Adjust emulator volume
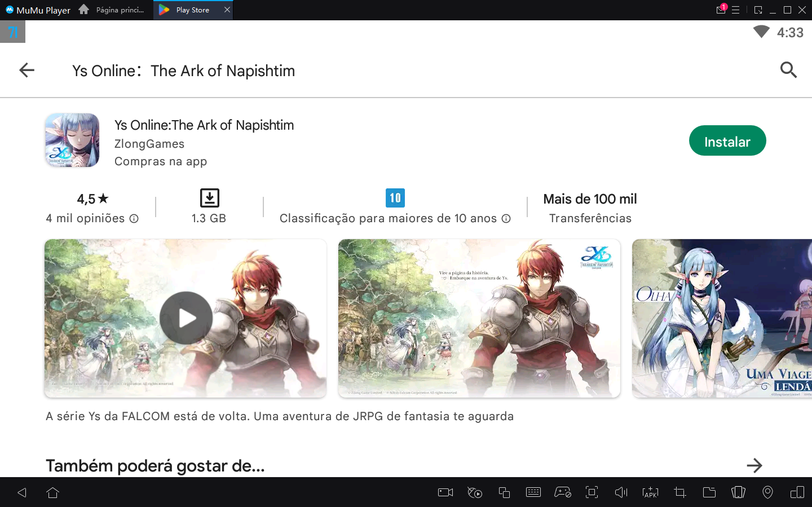 pos(621,492)
